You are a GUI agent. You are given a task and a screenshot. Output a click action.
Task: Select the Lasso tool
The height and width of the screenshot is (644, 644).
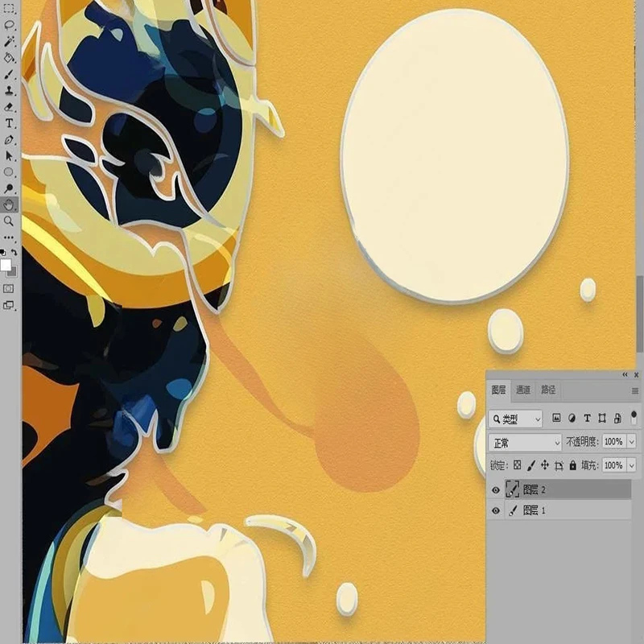click(x=9, y=25)
